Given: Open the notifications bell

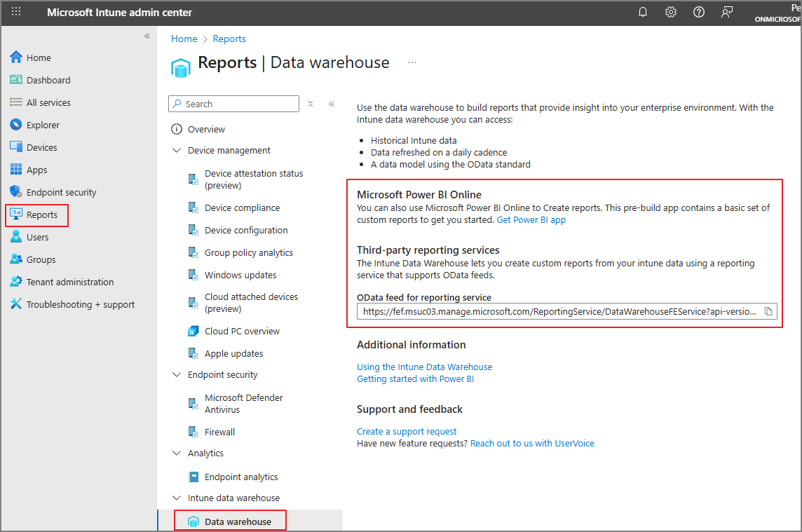Looking at the screenshot, I should click(643, 12).
